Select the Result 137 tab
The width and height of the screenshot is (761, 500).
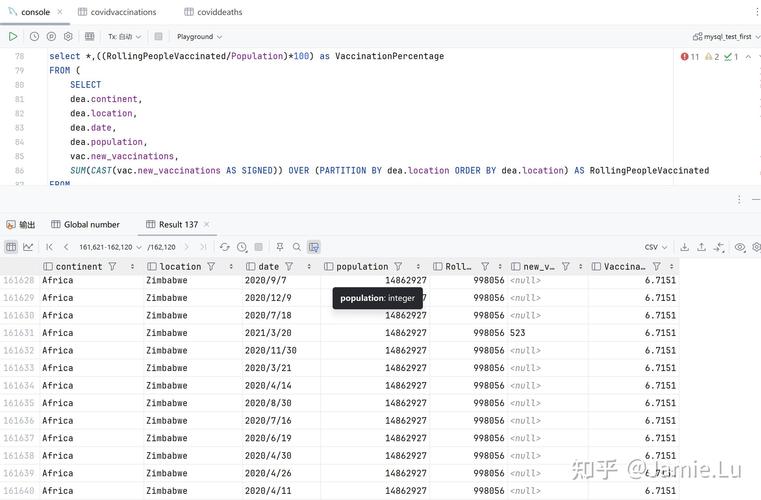click(x=172, y=225)
